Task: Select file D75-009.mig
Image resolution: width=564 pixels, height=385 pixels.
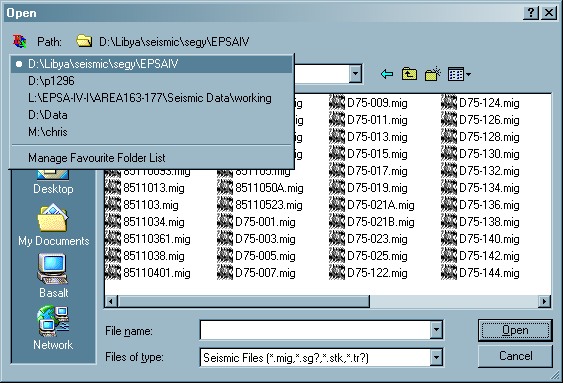Action: (x=368, y=103)
